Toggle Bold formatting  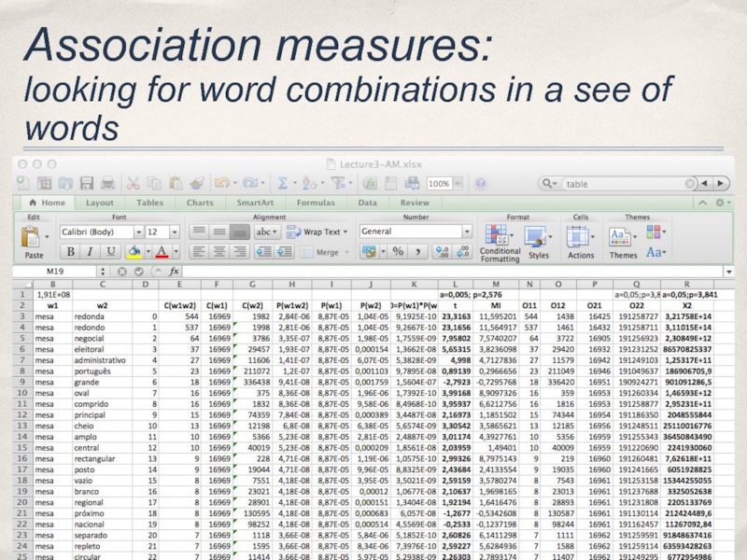[x=70, y=252]
